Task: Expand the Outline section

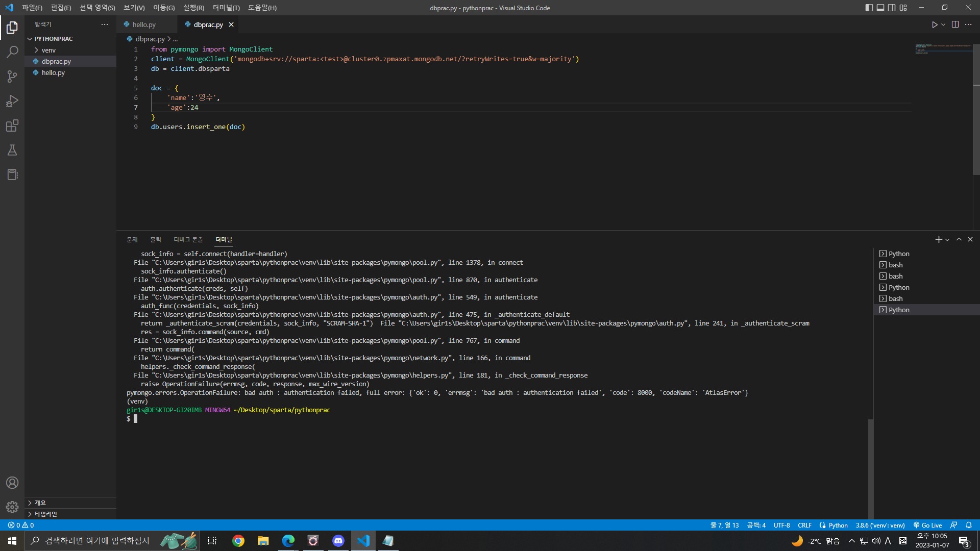Action: click(x=70, y=503)
